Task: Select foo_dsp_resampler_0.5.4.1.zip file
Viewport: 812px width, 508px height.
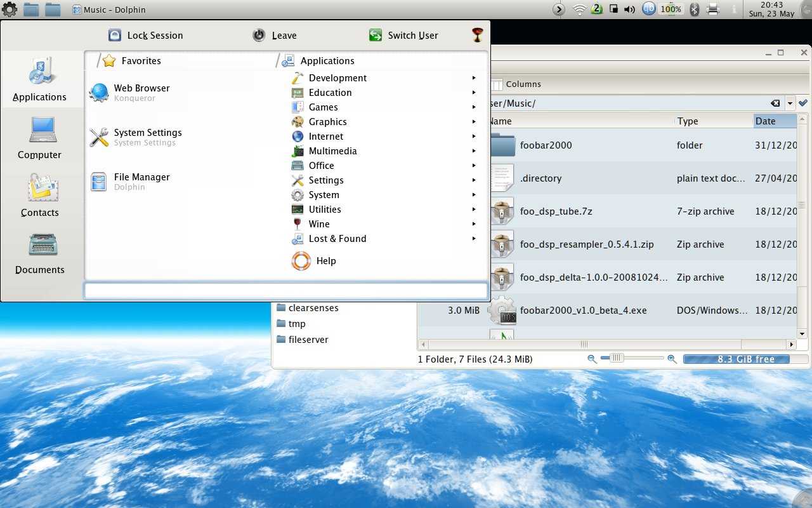Action: pos(586,244)
